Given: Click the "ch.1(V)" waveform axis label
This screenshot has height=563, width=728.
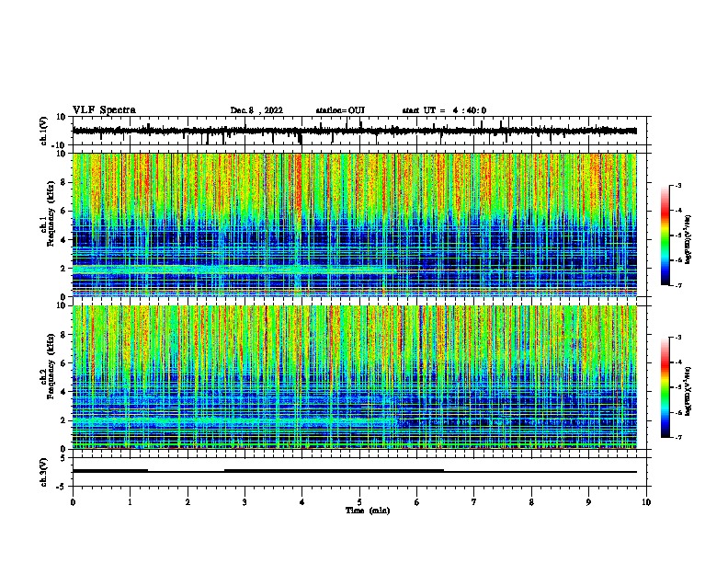Looking at the screenshot, I should click(x=44, y=131).
